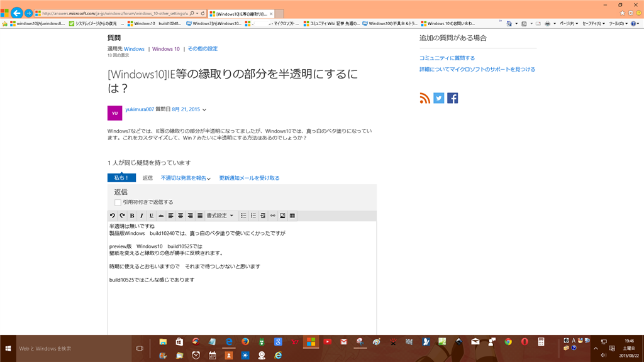Image resolution: width=644 pixels, height=362 pixels.
Task: Click the refresh icon in address bar
Action: (x=203, y=14)
